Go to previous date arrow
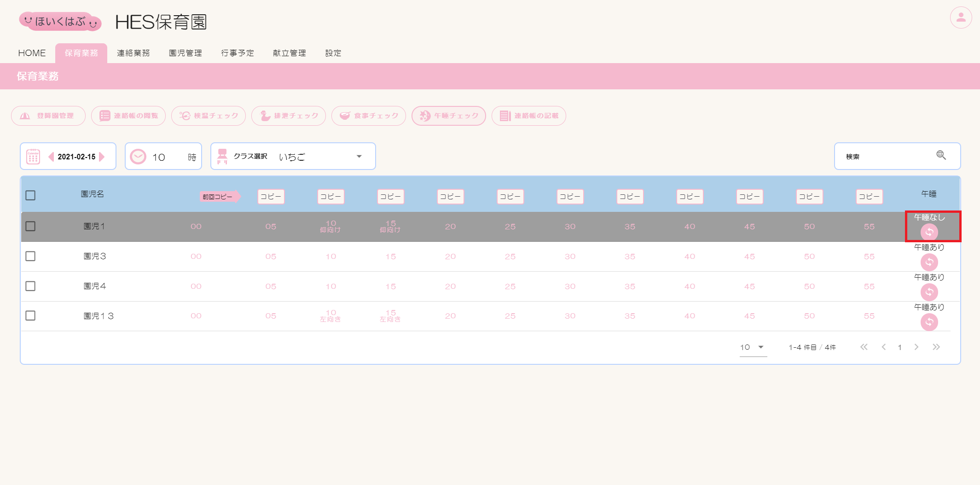This screenshot has height=485, width=980. pyautogui.click(x=51, y=157)
